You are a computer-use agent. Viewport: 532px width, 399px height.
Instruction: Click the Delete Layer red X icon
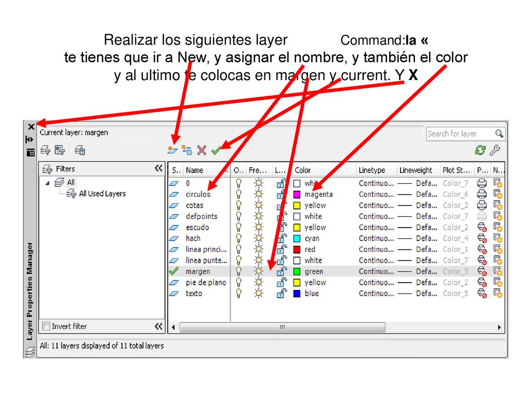(x=202, y=150)
